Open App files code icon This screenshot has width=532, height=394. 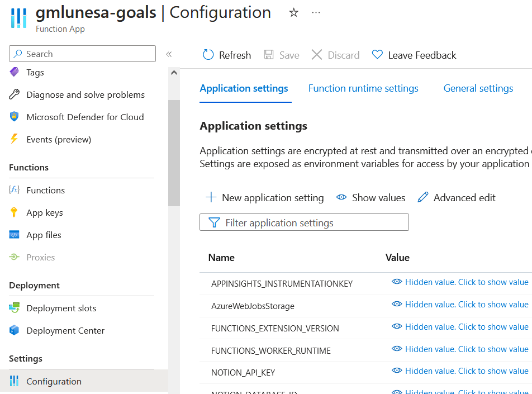[15, 235]
